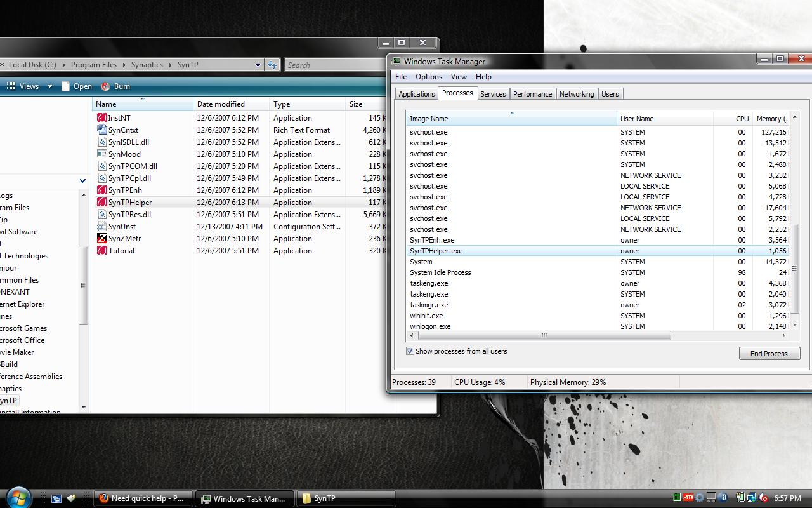
Task: Sort processes by User Name column header
Action: (x=665, y=119)
